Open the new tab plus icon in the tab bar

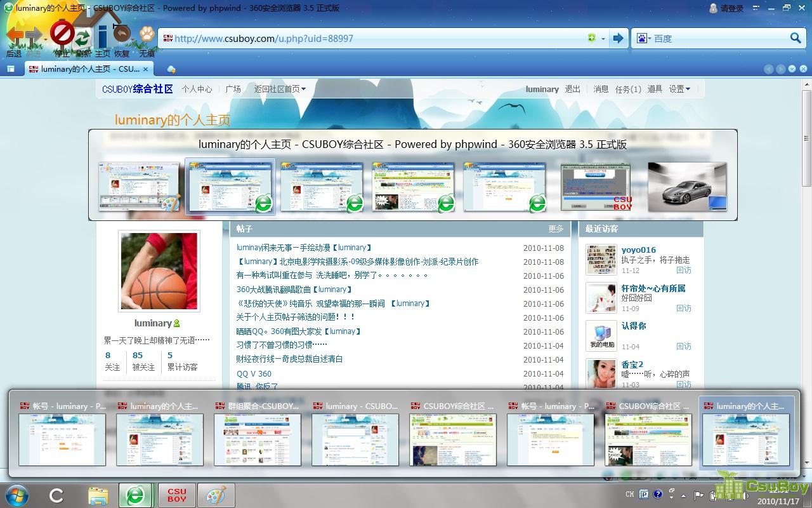click(171, 69)
